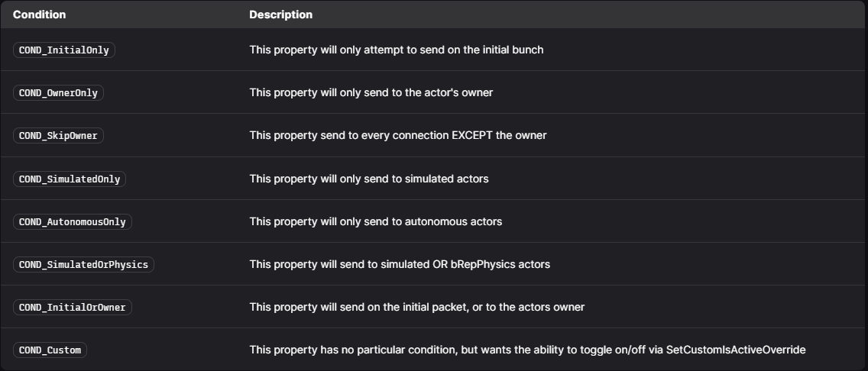
Task: Click the COND_SkipOwner code tag
Action: [x=58, y=136]
